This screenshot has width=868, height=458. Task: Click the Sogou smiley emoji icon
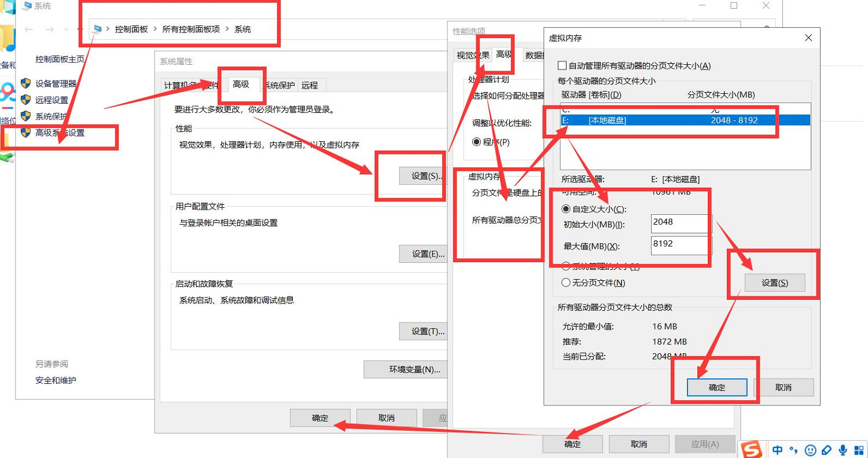pos(811,449)
